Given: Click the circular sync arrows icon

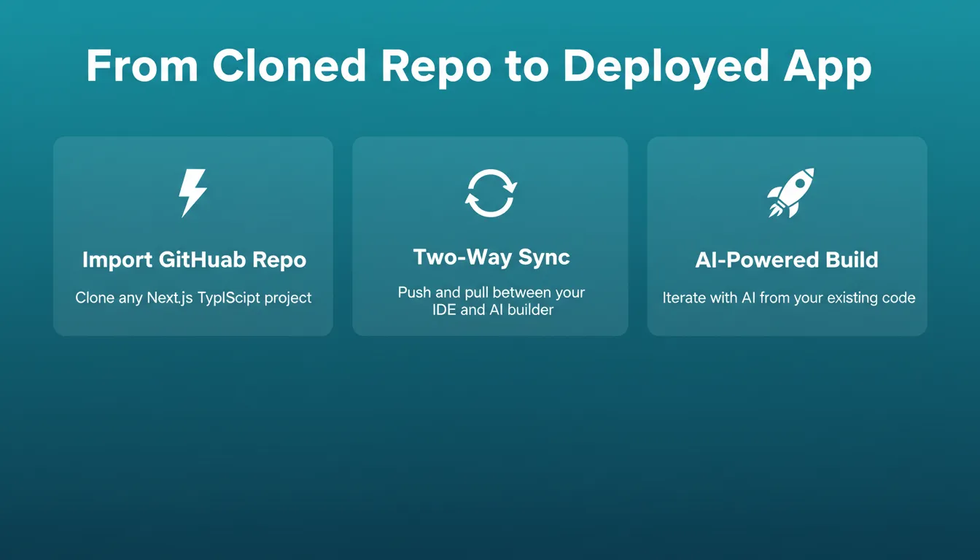Looking at the screenshot, I should [491, 193].
